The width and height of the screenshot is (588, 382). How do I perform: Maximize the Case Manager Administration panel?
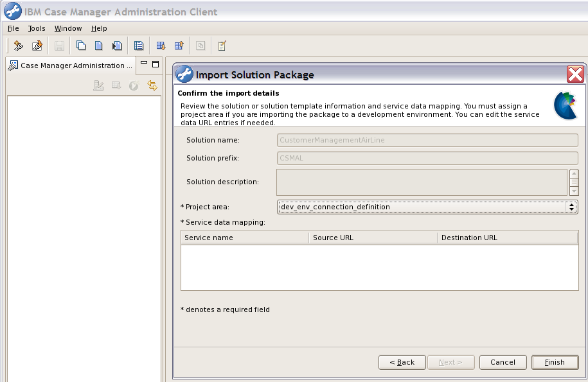[156, 64]
